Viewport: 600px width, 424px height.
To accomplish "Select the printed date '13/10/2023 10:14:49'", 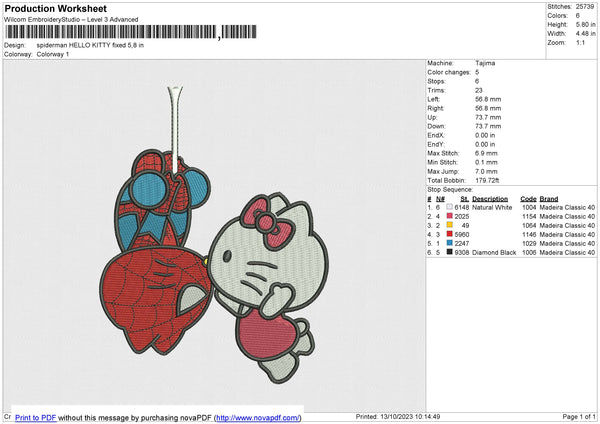I will pyautogui.click(x=410, y=416).
